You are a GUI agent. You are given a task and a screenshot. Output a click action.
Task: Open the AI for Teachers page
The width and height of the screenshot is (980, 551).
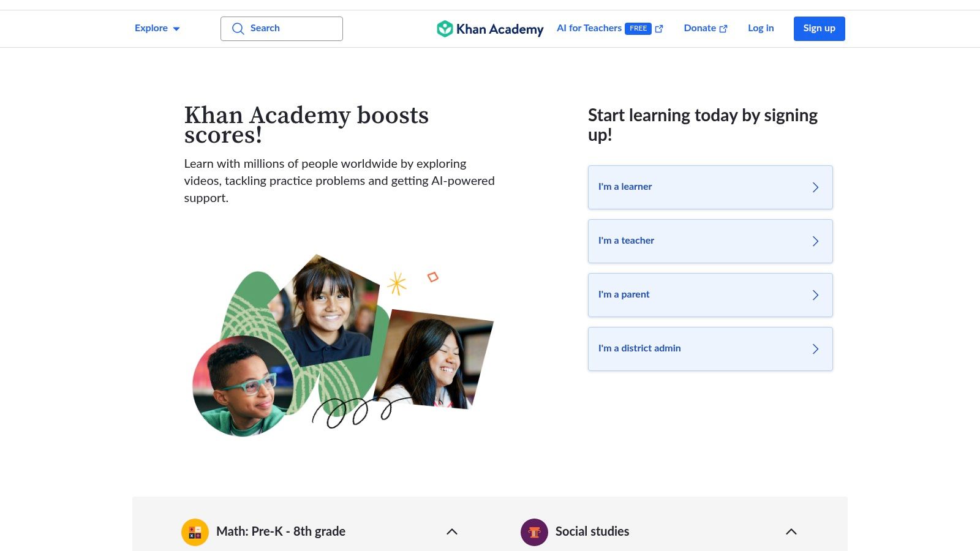pyautogui.click(x=589, y=28)
